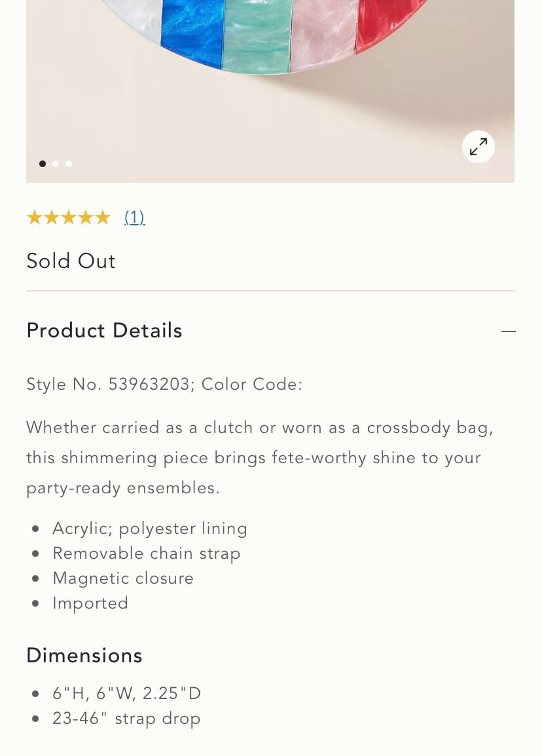
Task: Click the Product Details section heading
Action: coord(105,331)
